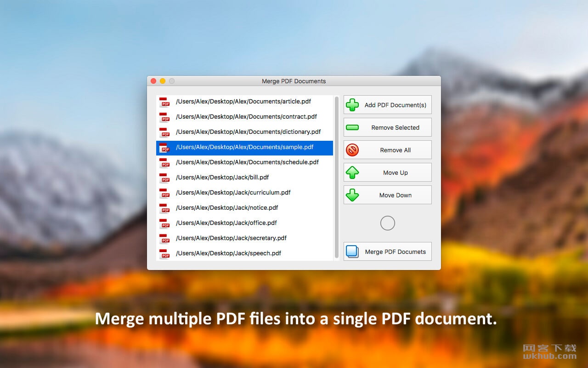Viewport: 588px width, 368px height.
Task: Select the contract.pdf file path
Action: tap(247, 116)
